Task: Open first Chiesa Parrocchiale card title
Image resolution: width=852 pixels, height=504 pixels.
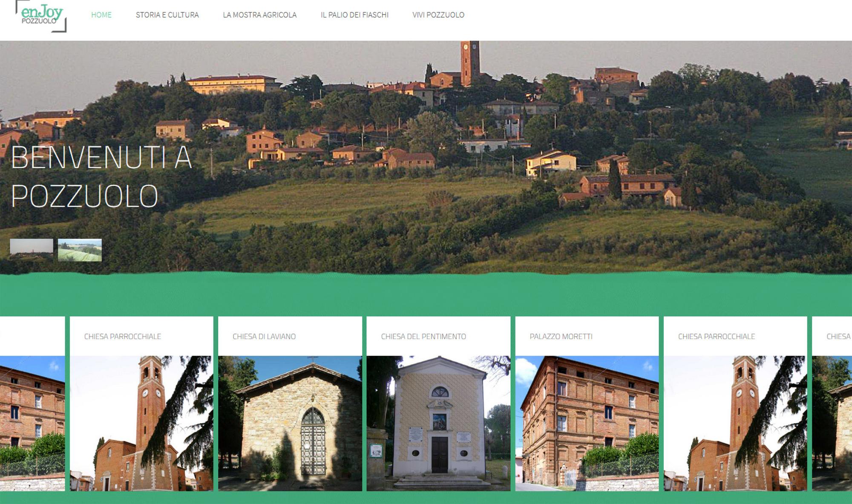Action: (x=123, y=337)
